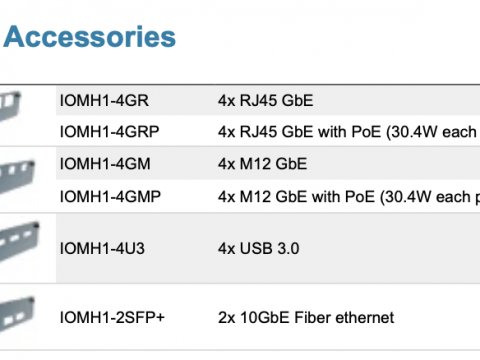Select the IOMH1-2SFP+ part number
The width and height of the screenshot is (480, 360).
point(112,317)
